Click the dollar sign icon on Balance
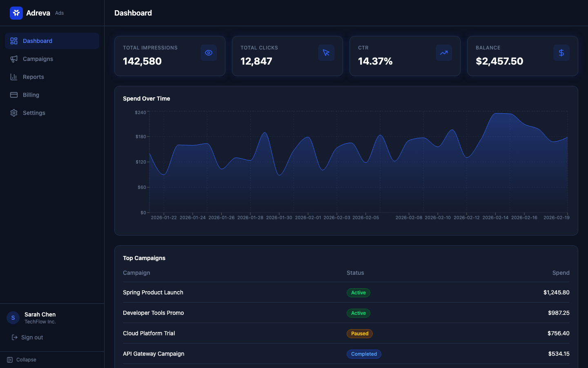The image size is (588, 368). [561, 53]
